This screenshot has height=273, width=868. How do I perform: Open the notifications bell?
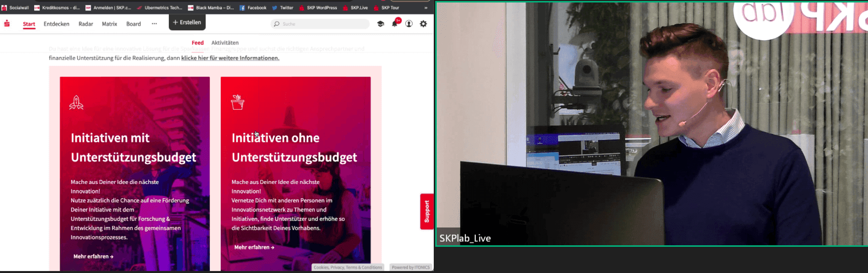pos(395,23)
